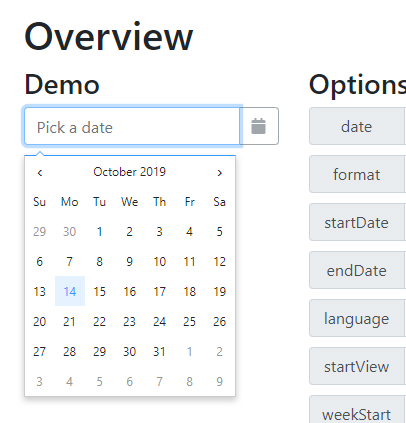Open the October 2019 month header
This screenshot has height=423, width=406.
(x=130, y=172)
